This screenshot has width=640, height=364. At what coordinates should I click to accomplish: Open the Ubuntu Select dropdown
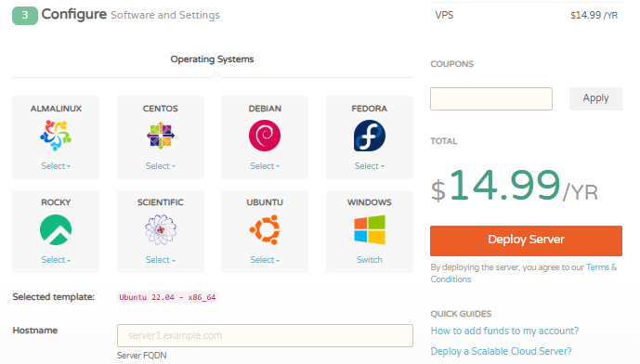(x=265, y=260)
